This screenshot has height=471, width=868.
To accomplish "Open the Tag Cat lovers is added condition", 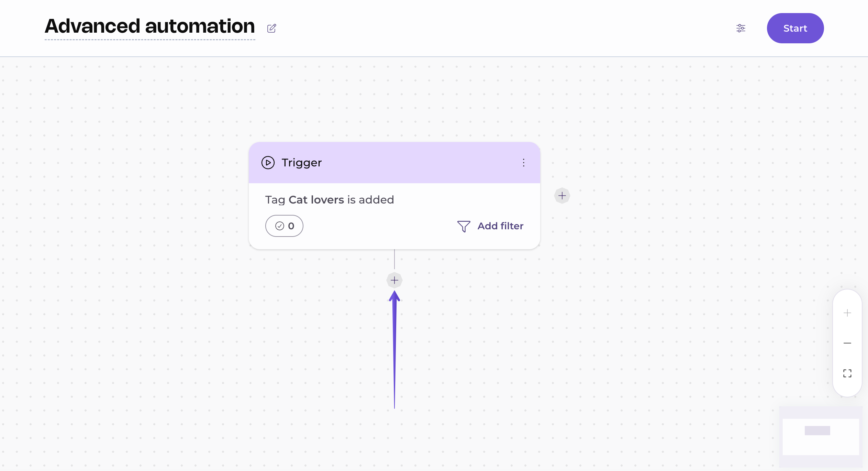I will point(330,200).
